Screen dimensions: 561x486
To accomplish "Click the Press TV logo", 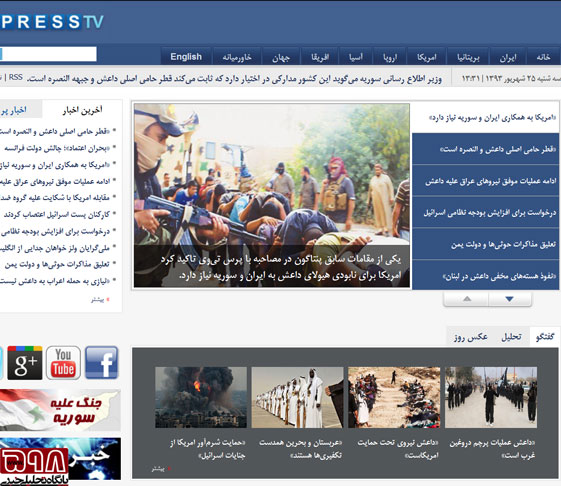I will coord(52,22).
